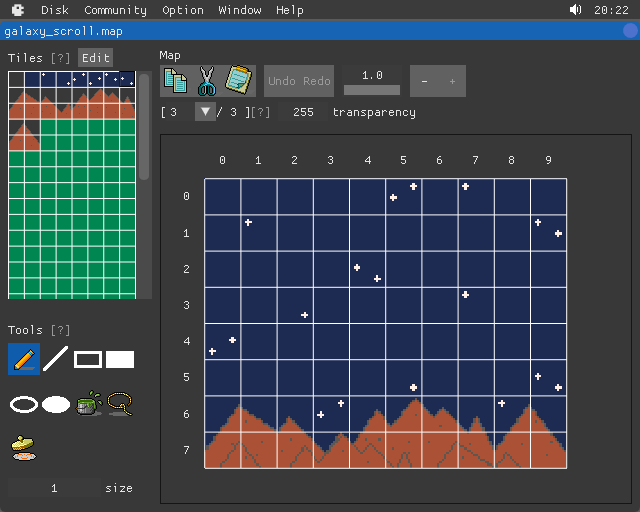Image resolution: width=640 pixels, height=512 pixels.
Task: Activate the green paint bucket fill tool
Action: (88, 403)
